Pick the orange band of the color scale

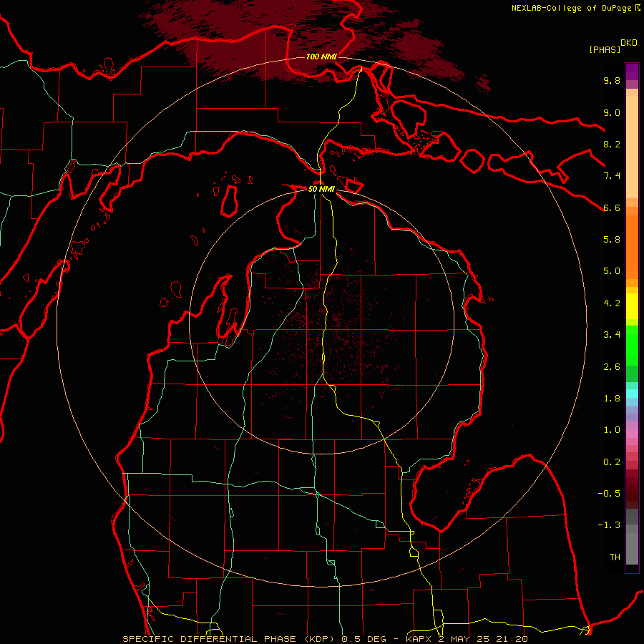point(632,248)
